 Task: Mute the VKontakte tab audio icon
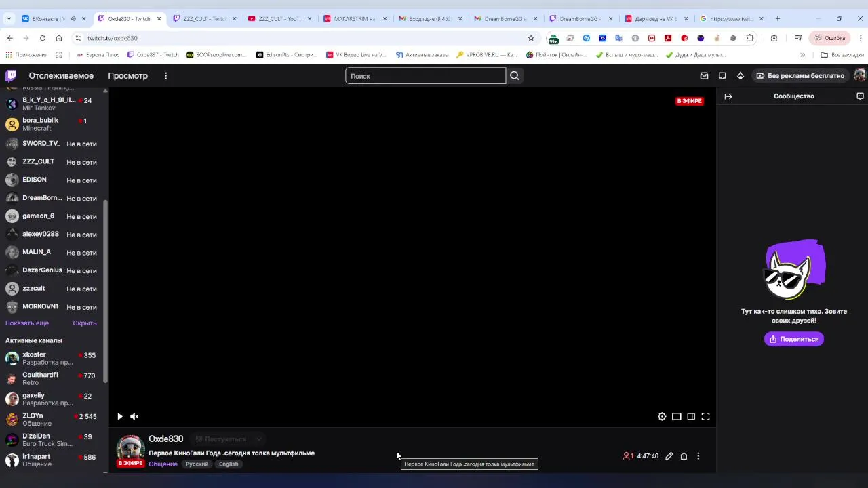73,18
